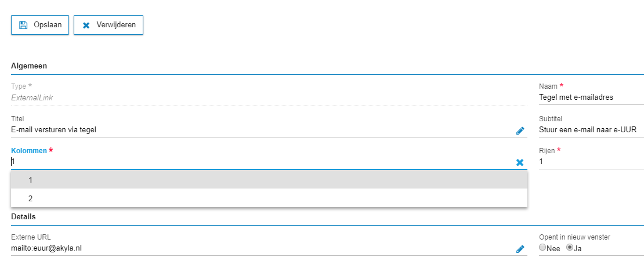
Task: Open the Rijen dropdown field
Action: (x=591, y=162)
